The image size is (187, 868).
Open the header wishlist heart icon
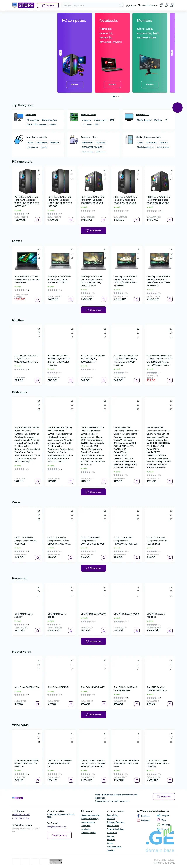[x=161, y=5]
